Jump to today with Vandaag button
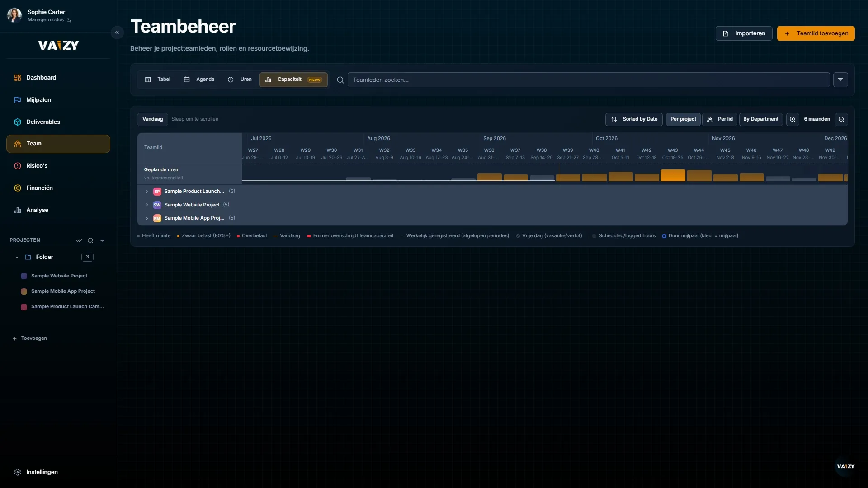Screen dimensions: 868x488 pyautogui.click(x=152, y=119)
